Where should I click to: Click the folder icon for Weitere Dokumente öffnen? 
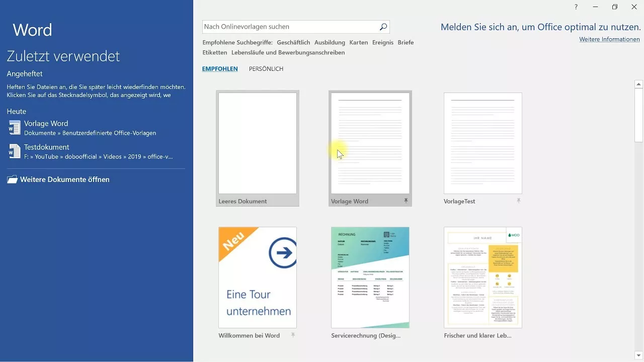tap(12, 178)
